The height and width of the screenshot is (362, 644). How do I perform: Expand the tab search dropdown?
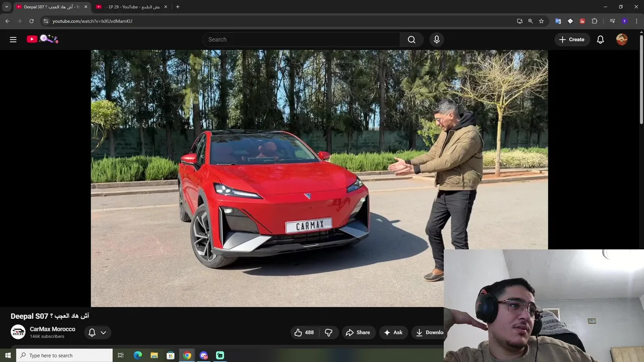[x=7, y=7]
